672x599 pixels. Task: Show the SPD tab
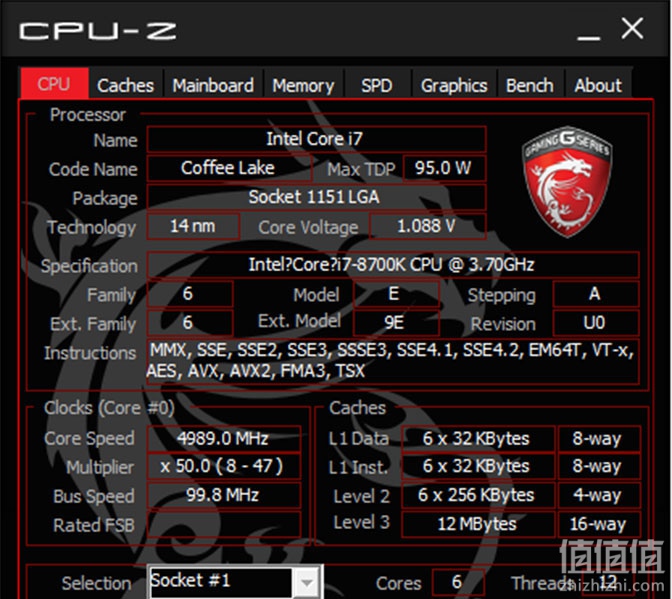click(377, 85)
